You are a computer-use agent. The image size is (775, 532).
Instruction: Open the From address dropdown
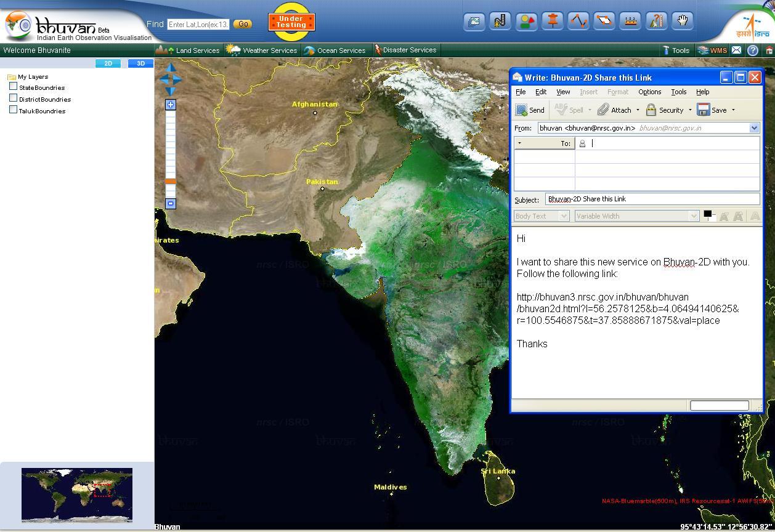click(754, 128)
